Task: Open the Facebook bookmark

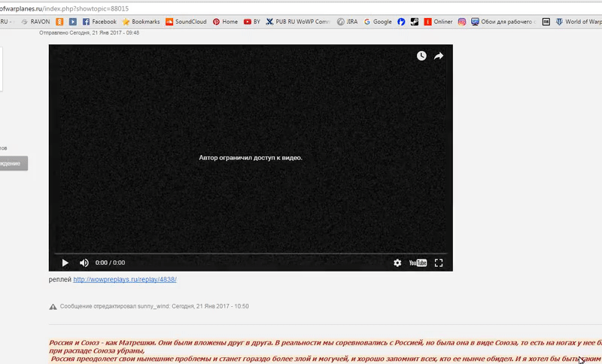Action: click(x=99, y=22)
